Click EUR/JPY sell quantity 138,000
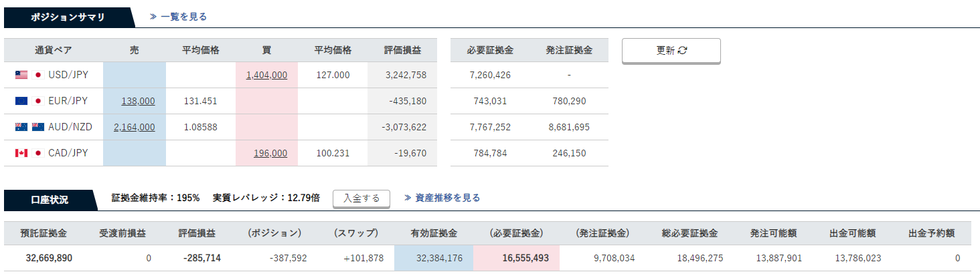 click(x=138, y=101)
